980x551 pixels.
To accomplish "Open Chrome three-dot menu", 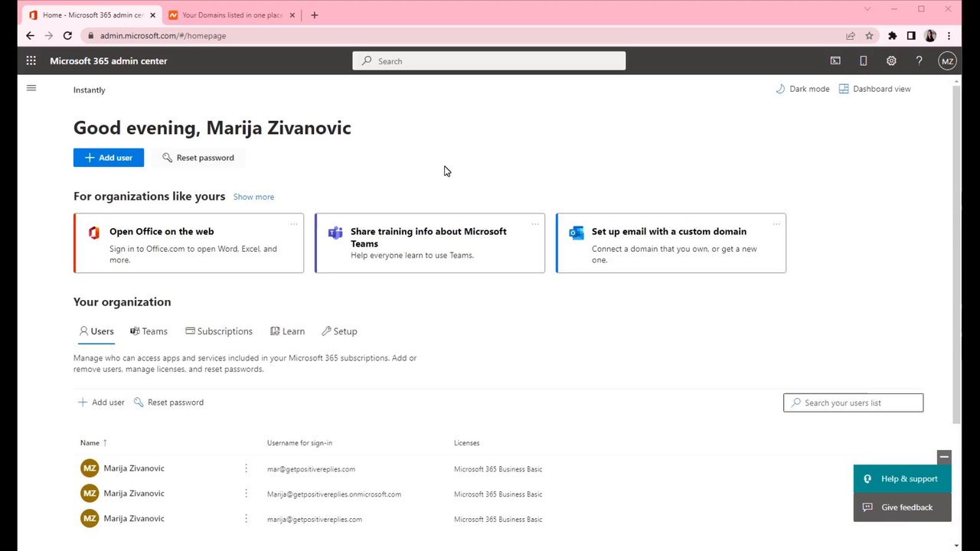I will [x=949, y=35].
